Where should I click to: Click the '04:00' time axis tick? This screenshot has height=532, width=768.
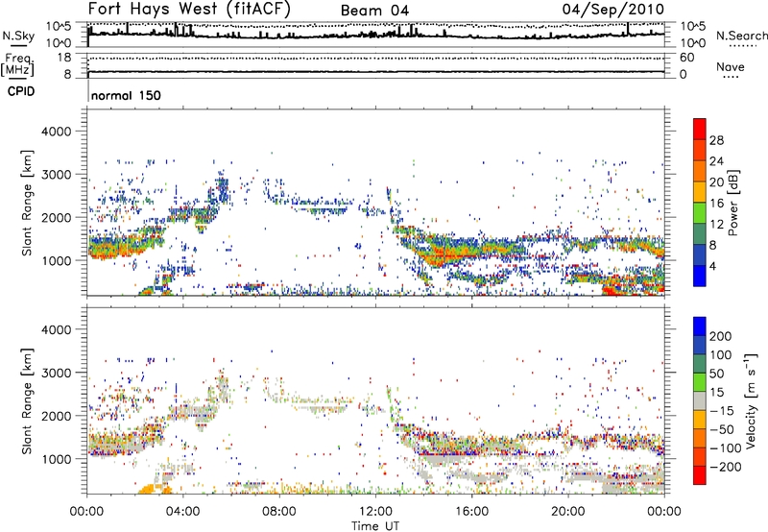point(183,512)
